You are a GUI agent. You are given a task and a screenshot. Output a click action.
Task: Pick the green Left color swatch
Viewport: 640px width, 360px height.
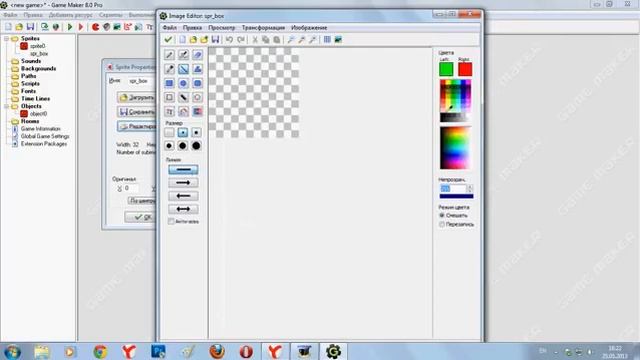click(446, 69)
